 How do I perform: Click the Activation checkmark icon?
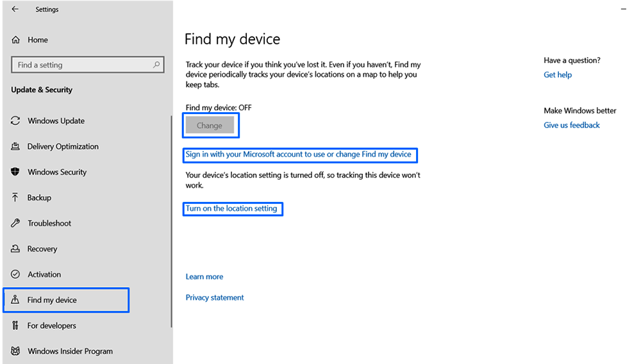click(15, 274)
